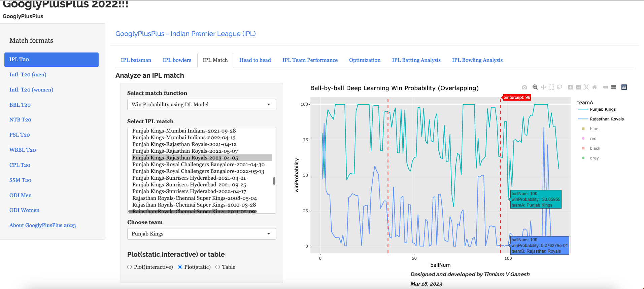
Task: Select the Pan tool in chart toolbar
Action: pos(543,87)
